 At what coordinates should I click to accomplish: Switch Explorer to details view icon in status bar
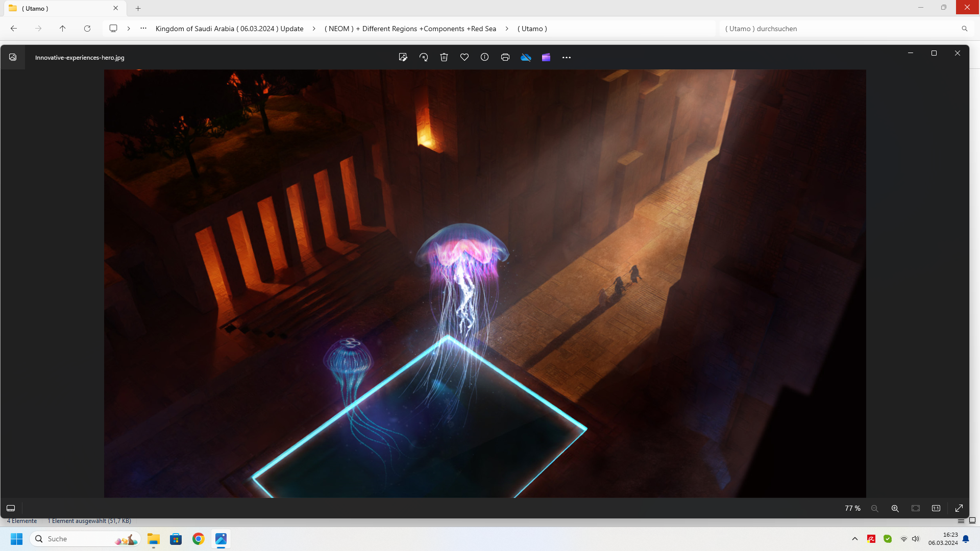click(x=961, y=521)
